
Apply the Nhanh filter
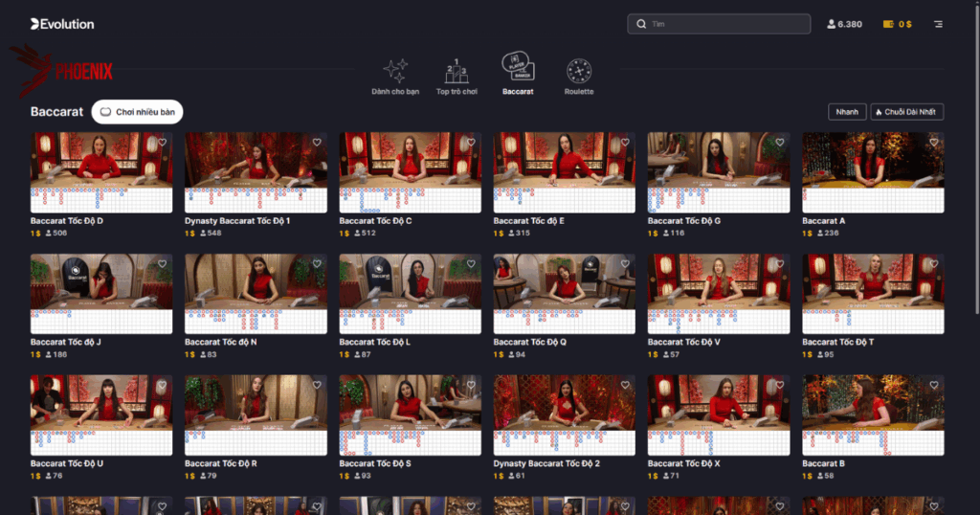(x=847, y=112)
